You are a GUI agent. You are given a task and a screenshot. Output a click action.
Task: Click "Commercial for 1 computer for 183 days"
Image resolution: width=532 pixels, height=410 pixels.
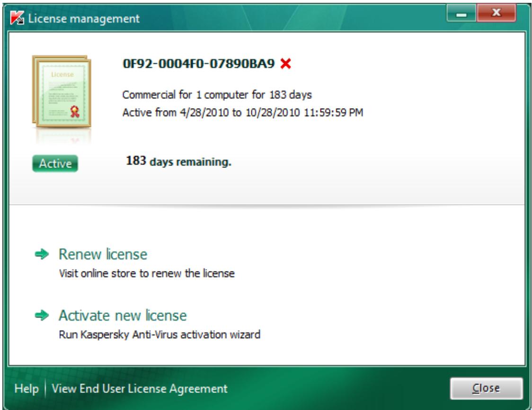coord(217,95)
